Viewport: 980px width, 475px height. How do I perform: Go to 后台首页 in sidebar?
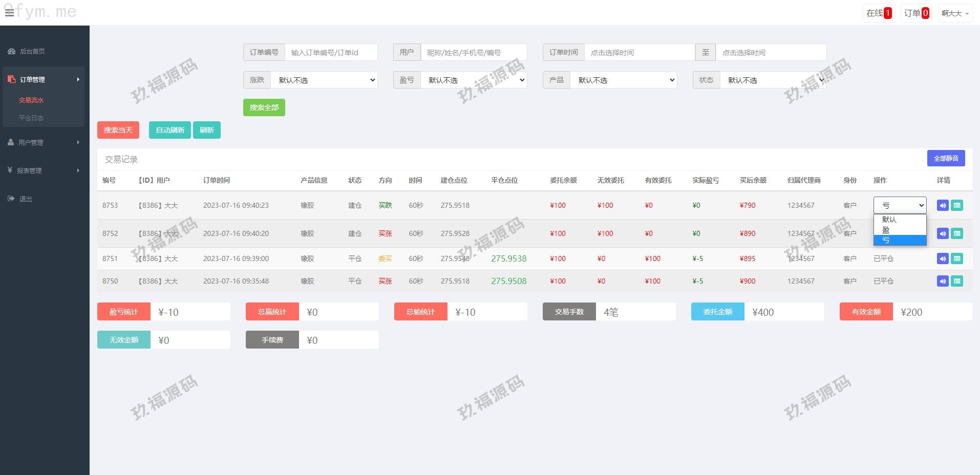click(x=32, y=51)
